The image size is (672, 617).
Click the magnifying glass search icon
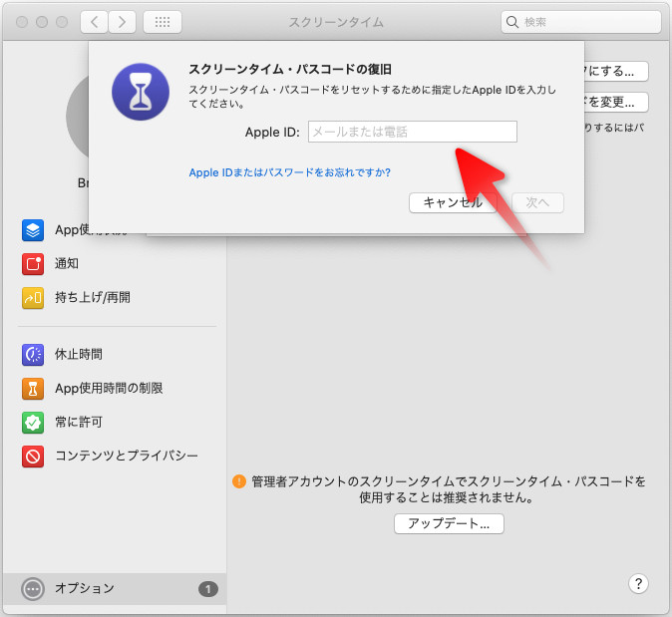click(x=512, y=22)
